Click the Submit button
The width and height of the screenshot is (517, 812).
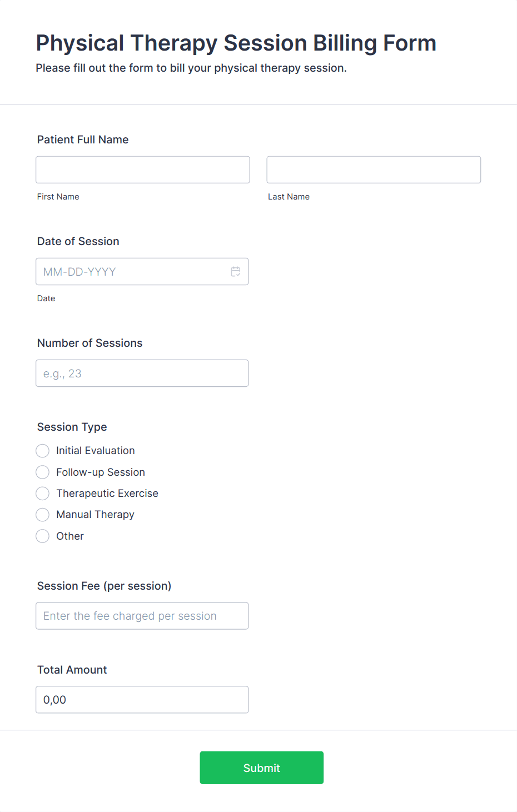click(x=261, y=768)
